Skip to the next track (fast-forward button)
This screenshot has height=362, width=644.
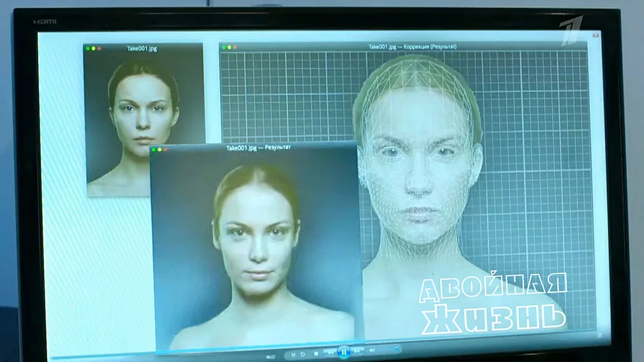pyautogui.click(x=357, y=351)
